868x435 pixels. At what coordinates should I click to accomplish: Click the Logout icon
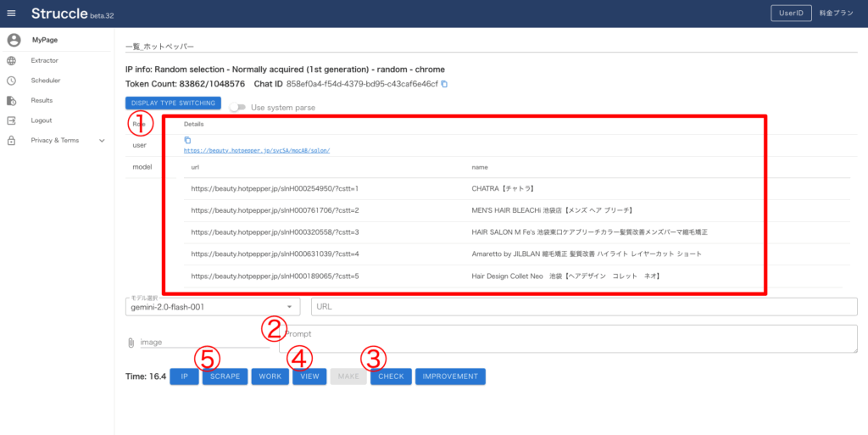12,120
